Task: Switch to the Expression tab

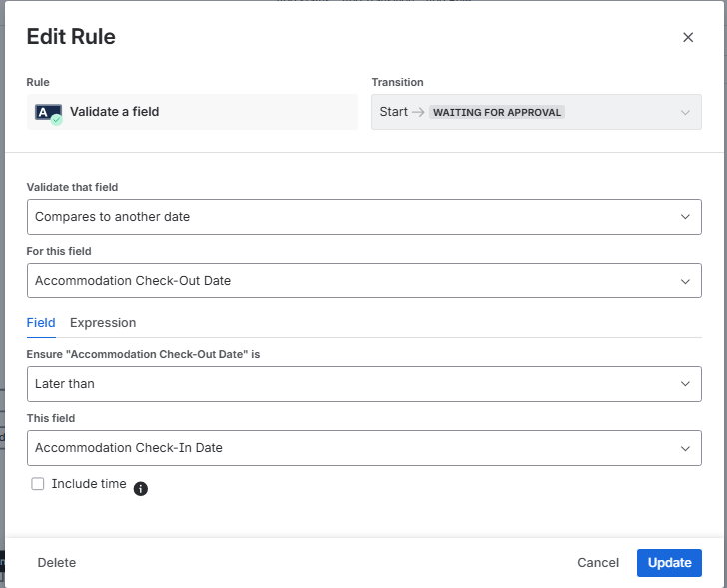Action: [x=103, y=323]
